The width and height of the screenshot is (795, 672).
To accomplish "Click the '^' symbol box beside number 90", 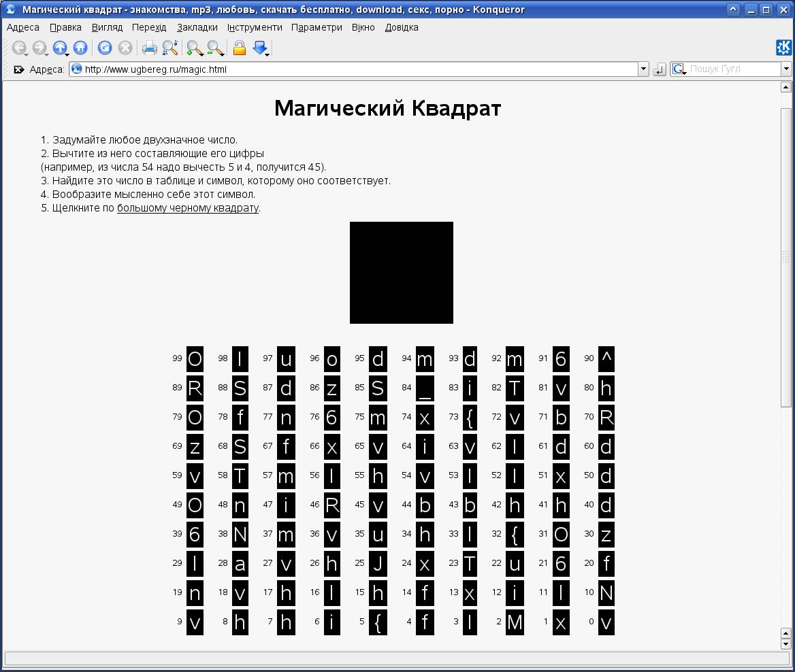I will (x=606, y=359).
